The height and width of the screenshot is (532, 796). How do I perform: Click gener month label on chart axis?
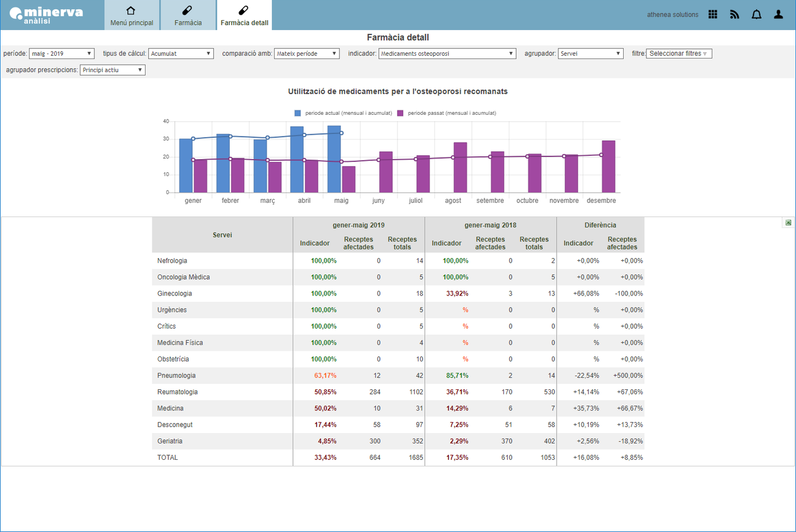click(x=193, y=201)
